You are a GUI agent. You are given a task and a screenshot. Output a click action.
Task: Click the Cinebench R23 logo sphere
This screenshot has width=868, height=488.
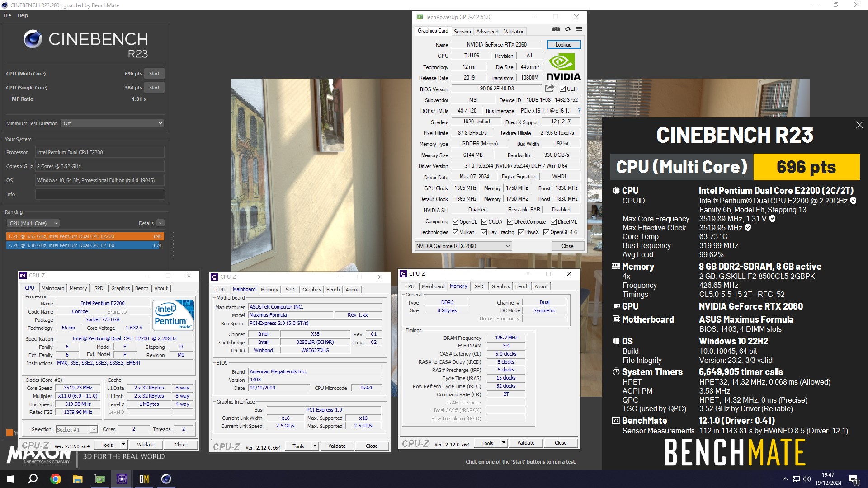point(33,39)
